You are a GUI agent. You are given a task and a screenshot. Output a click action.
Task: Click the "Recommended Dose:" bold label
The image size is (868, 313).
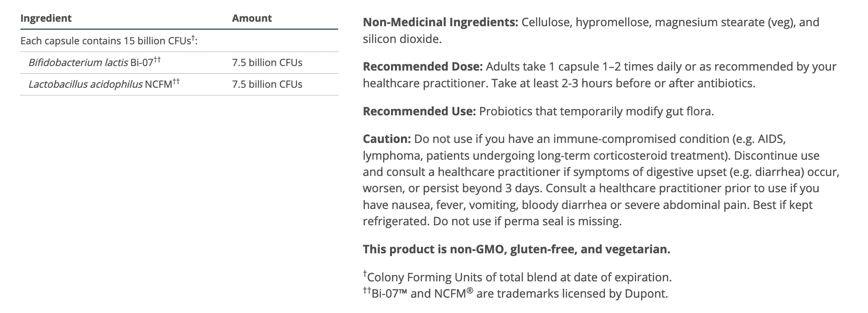423,67
